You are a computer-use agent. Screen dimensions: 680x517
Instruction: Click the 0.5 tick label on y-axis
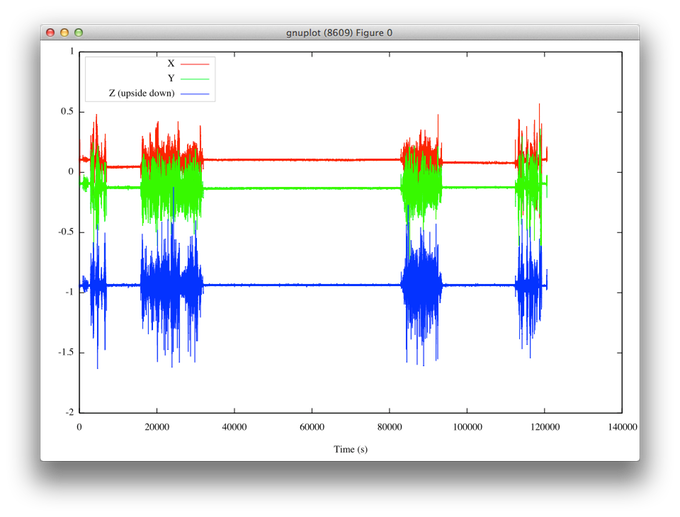click(x=66, y=111)
